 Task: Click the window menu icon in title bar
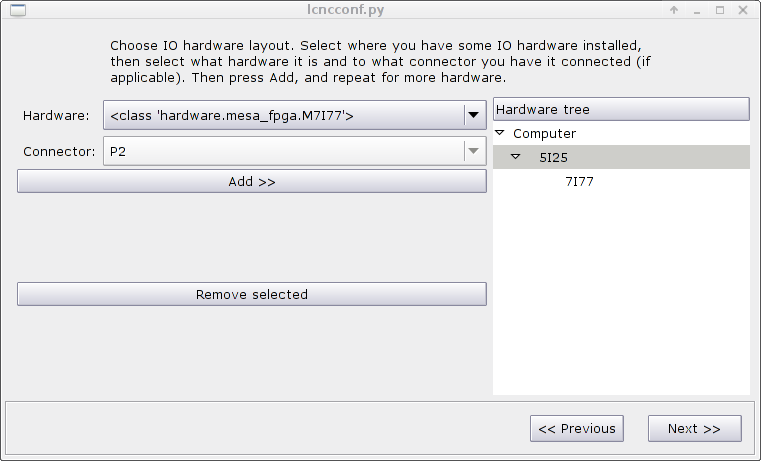(18, 10)
